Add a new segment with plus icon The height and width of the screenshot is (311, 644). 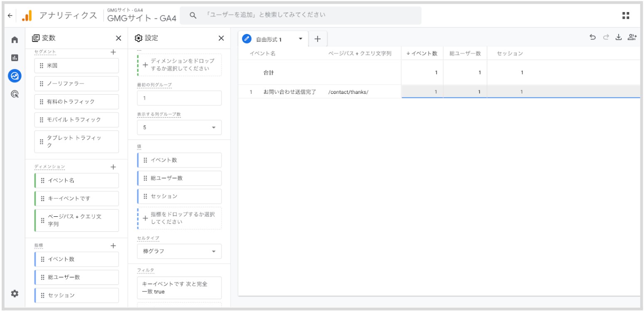tap(113, 52)
